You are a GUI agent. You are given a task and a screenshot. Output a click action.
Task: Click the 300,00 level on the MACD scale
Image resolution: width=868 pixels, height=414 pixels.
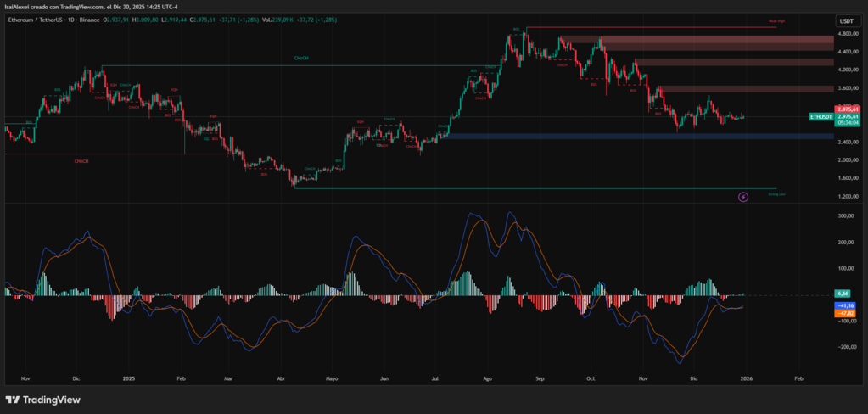point(845,215)
